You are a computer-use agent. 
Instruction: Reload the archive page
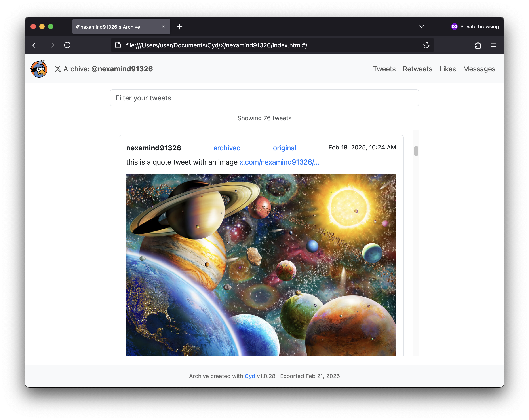[67, 45]
